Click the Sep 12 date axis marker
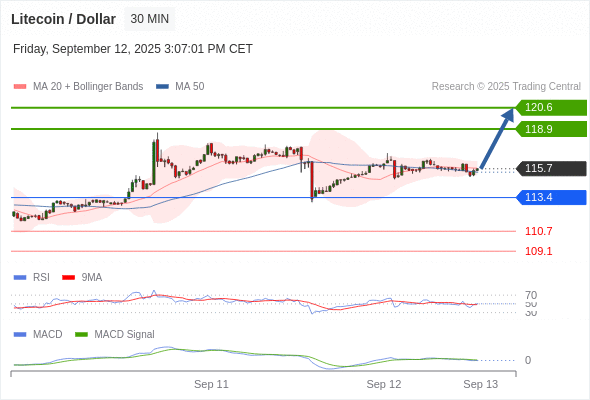 click(x=384, y=384)
